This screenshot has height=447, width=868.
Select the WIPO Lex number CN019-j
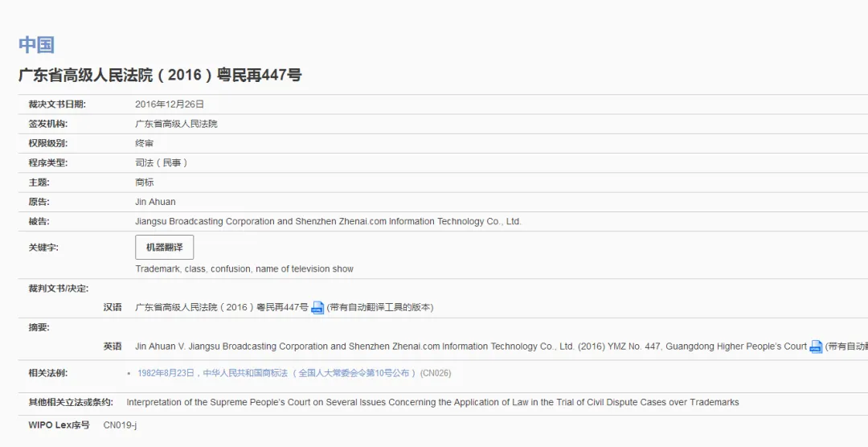pos(120,424)
